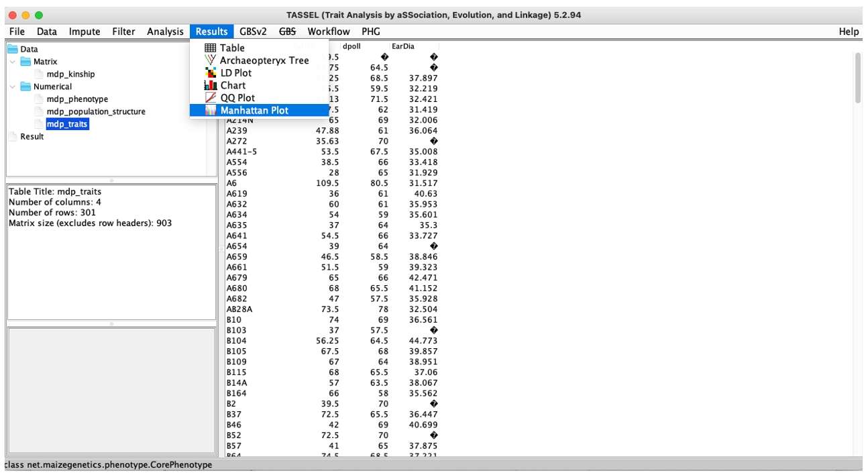Click the Chart bar-graph icon

pyautogui.click(x=210, y=85)
